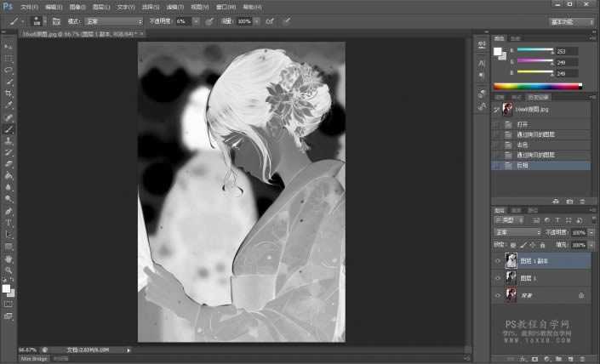
Task: Open the layer blending mode dropdown
Action: [x=517, y=232]
